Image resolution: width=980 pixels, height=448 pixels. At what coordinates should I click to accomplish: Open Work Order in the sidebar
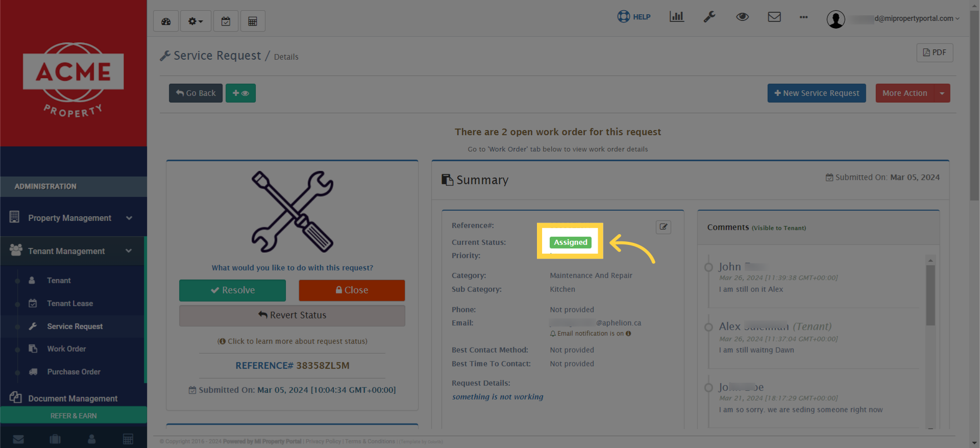[x=66, y=349]
